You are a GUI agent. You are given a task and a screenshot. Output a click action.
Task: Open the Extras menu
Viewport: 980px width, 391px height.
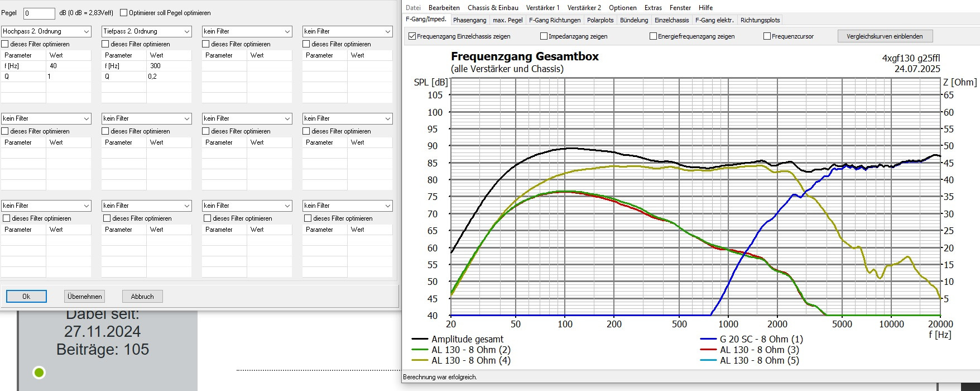tap(653, 8)
